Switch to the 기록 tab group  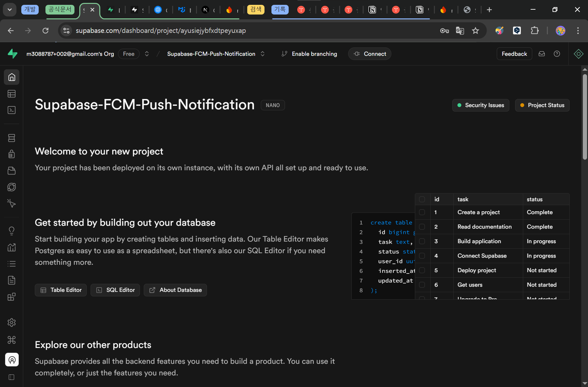point(280,10)
